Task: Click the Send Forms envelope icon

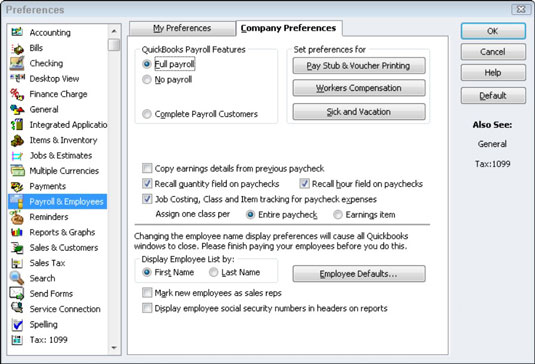Action: point(17,293)
